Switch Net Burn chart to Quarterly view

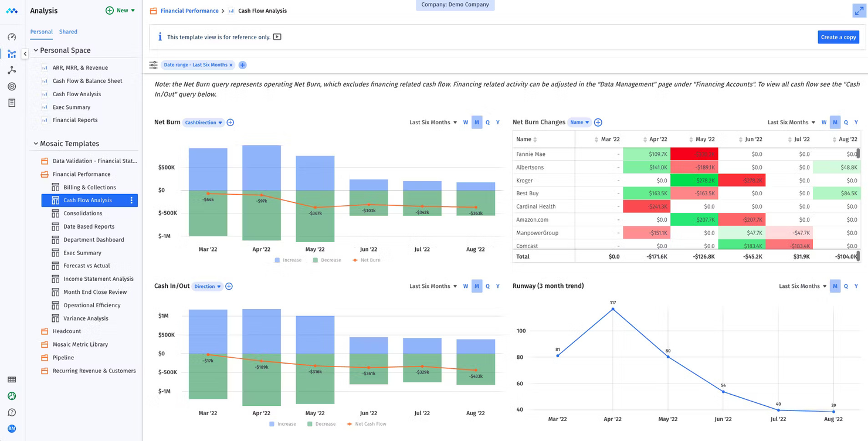point(487,122)
